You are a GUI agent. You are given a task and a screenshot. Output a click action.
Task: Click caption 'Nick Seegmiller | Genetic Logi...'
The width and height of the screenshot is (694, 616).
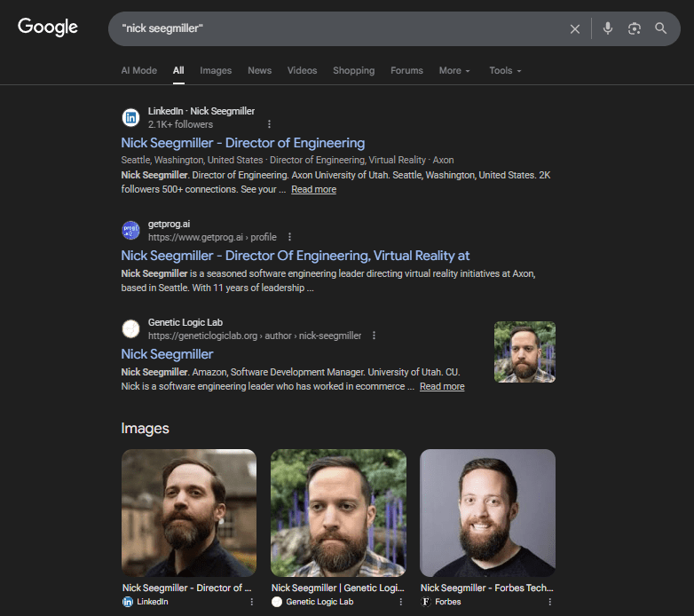(338, 588)
